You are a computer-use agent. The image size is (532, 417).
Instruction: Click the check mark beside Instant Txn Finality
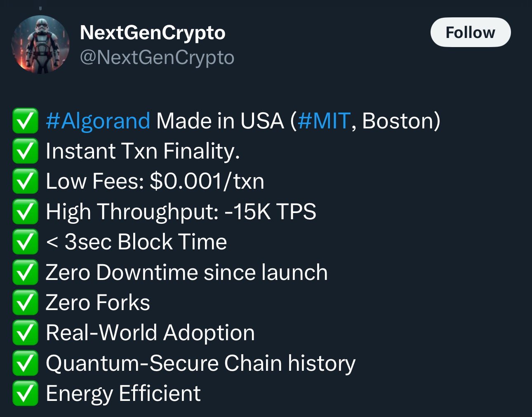click(x=25, y=151)
